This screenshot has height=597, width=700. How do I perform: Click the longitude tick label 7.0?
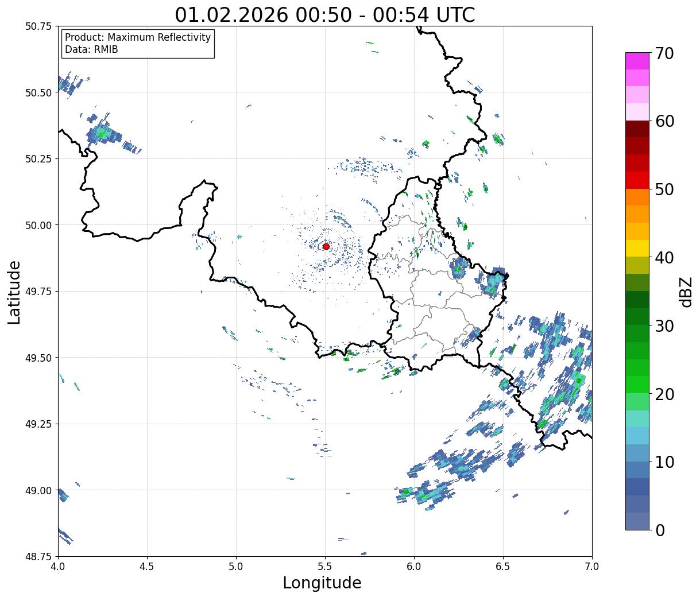point(592,566)
